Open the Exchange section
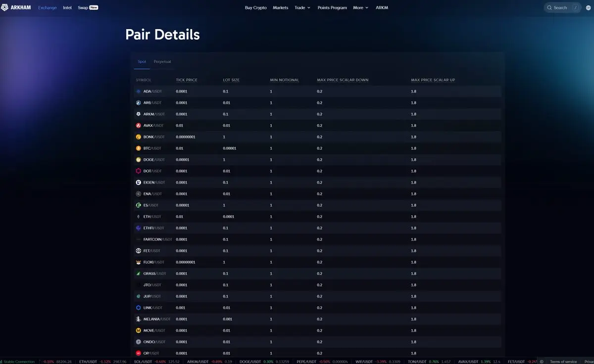This screenshot has height=364, width=594. pyautogui.click(x=48, y=8)
